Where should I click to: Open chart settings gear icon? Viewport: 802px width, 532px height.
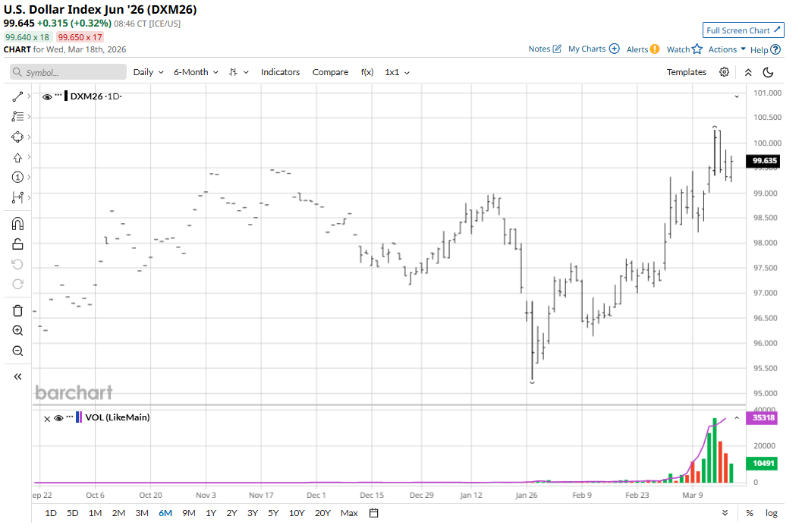725,72
